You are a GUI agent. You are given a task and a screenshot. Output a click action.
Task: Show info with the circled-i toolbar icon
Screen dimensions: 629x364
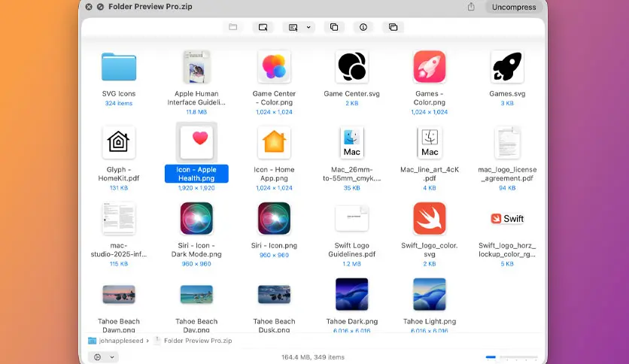pos(363,27)
